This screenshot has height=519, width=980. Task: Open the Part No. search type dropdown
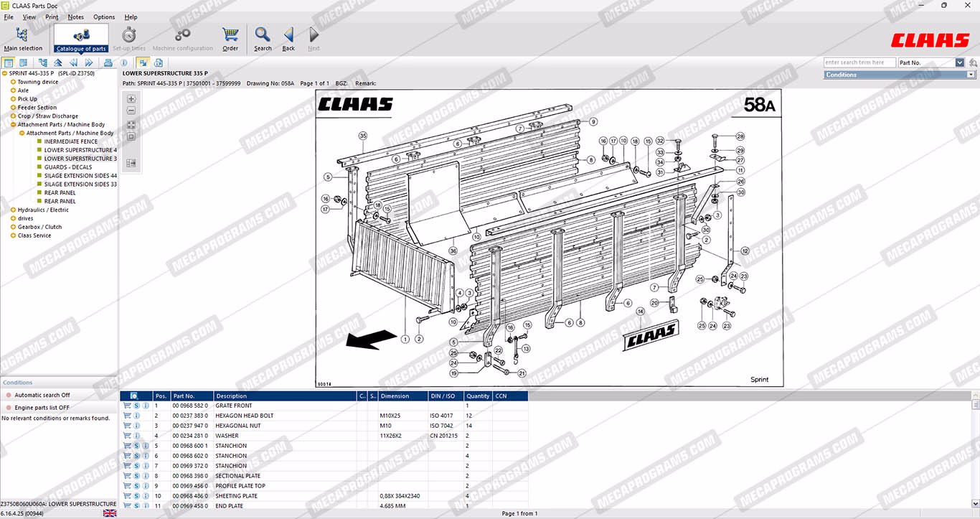pyautogui.click(x=961, y=63)
